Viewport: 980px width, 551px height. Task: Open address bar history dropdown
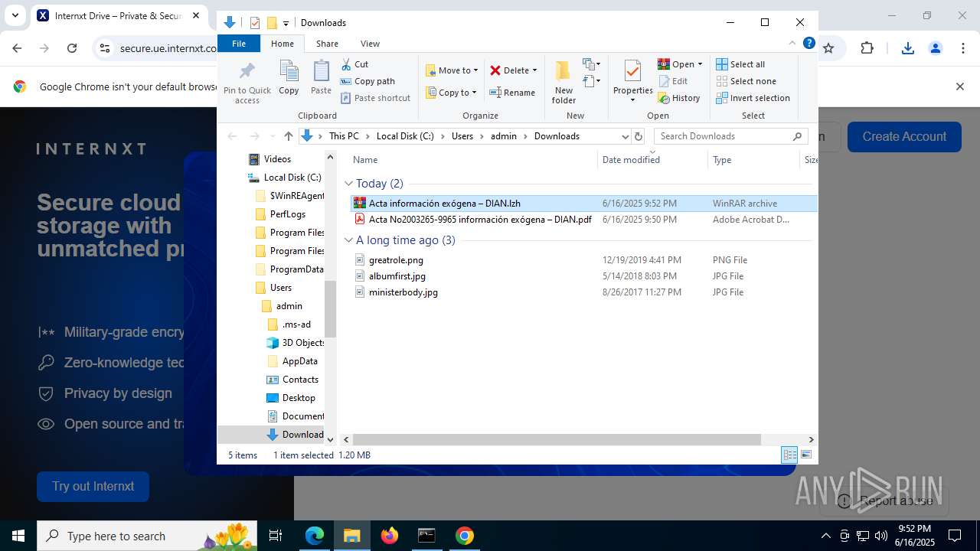(625, 136)
